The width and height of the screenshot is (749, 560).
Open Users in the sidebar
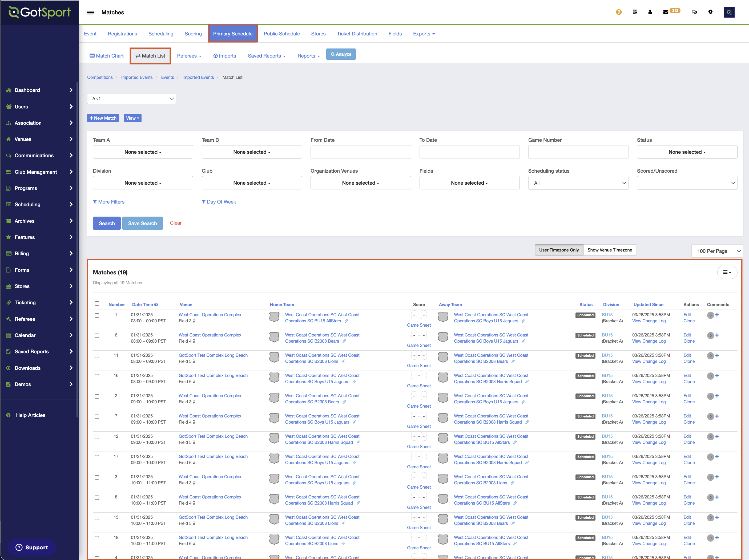click(39, 107)
